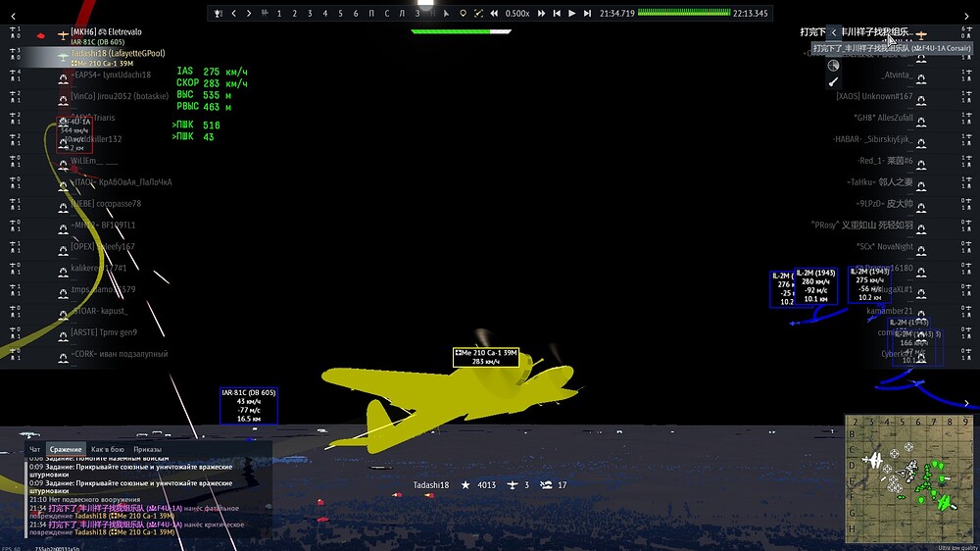
Task: Select camera preset 6
Action: 356,13
